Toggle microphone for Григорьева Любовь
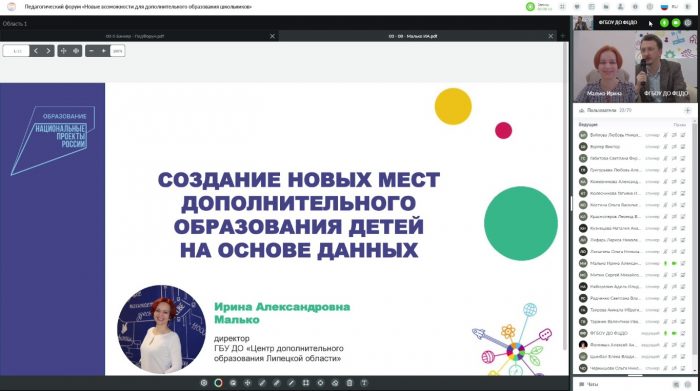Viewport: 700px width, 391px height. click(x=666, y=170)
